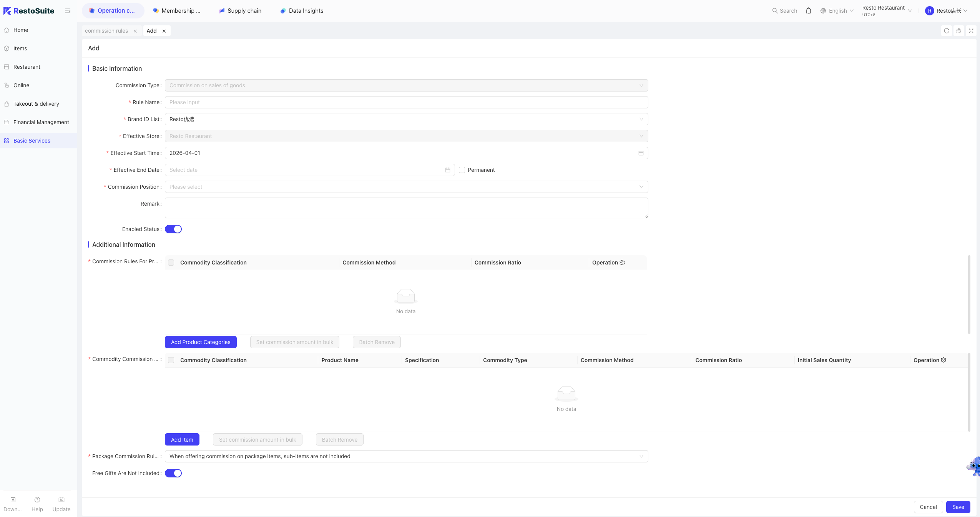The image size is (980, 517).
Task: Click the Add Product Categories button
Action: tap(201, 342)
